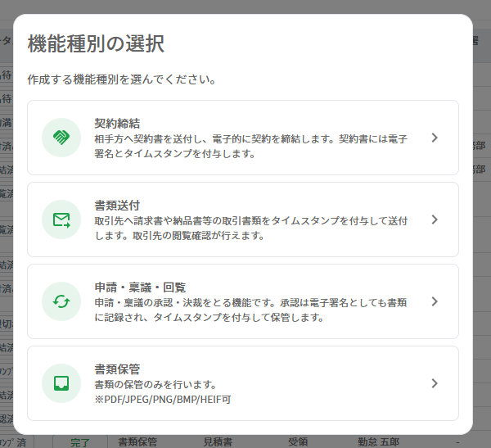Click 見積書 in the background table row
The height and width of the screenshot is (448, 491).
coord(218,442)
